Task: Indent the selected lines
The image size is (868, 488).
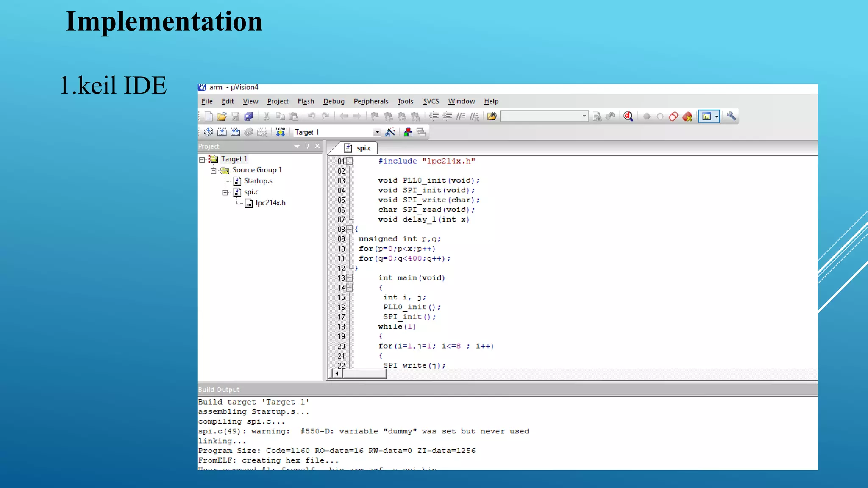Action: [434, 116]
